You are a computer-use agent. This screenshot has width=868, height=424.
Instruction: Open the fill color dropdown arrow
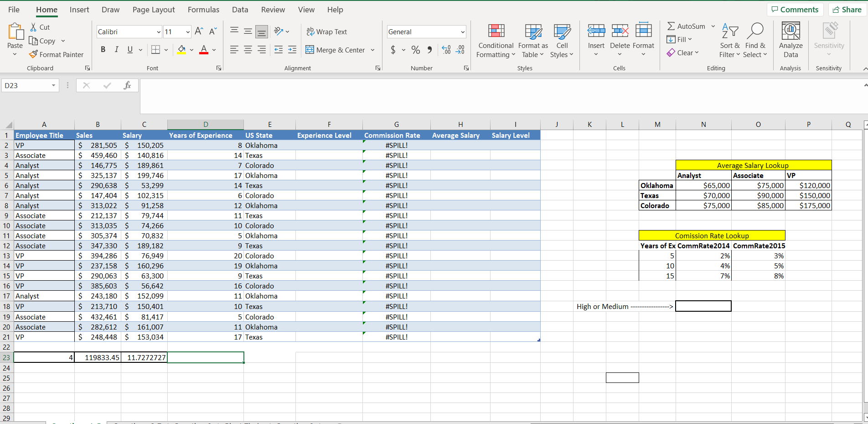coord(191,50)
